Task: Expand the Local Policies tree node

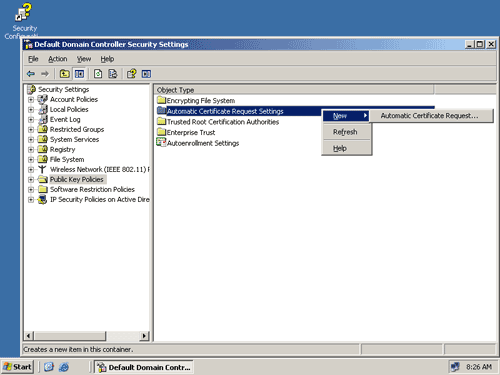Action: (x=31, y=110)
